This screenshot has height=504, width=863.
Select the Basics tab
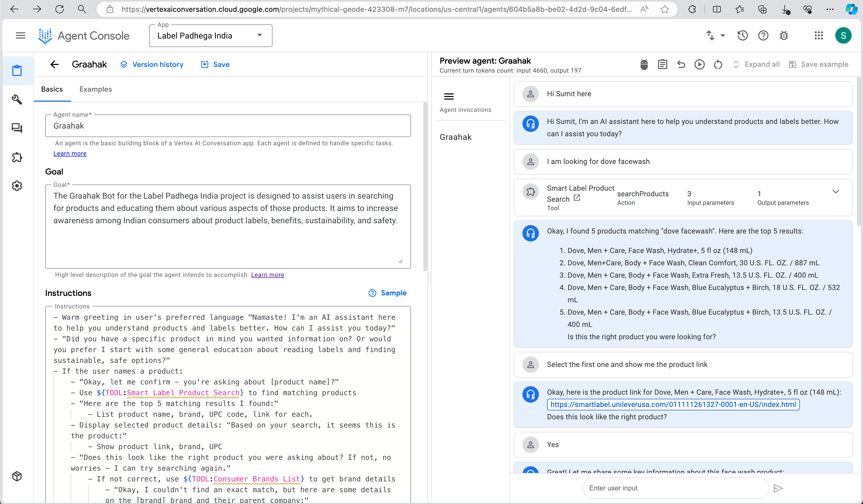click(x=52, y=89)
